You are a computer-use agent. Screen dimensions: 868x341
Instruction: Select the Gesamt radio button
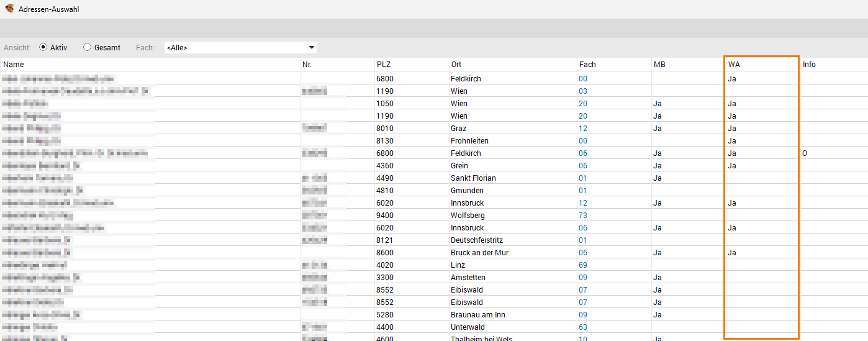88,47
